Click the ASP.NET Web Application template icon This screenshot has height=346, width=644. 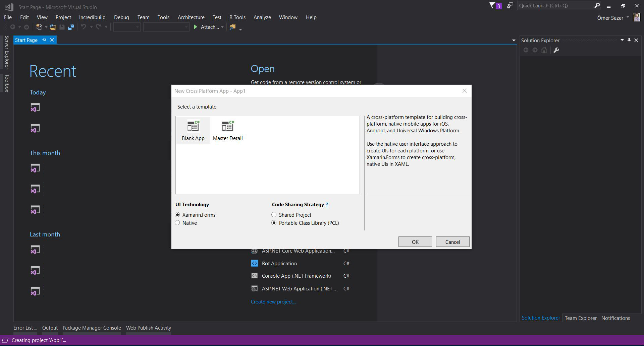[x=255, y=288]
